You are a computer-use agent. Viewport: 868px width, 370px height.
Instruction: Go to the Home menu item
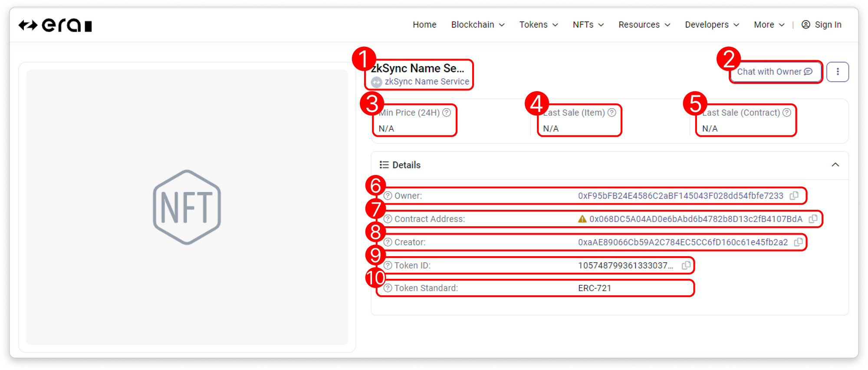pos(424,25)
